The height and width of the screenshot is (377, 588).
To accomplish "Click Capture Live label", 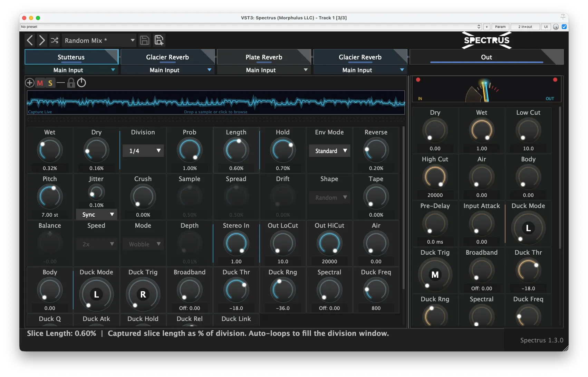I will tap(40, 112).
